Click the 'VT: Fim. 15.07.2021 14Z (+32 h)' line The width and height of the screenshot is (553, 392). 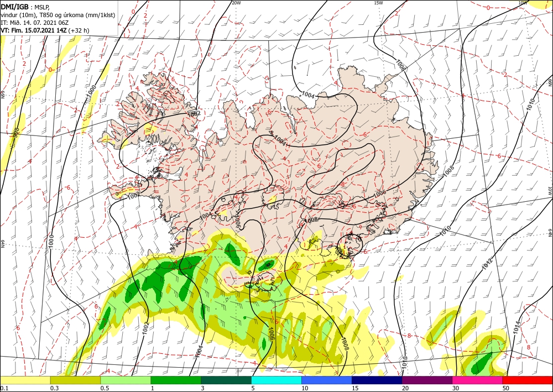point(45,30)
